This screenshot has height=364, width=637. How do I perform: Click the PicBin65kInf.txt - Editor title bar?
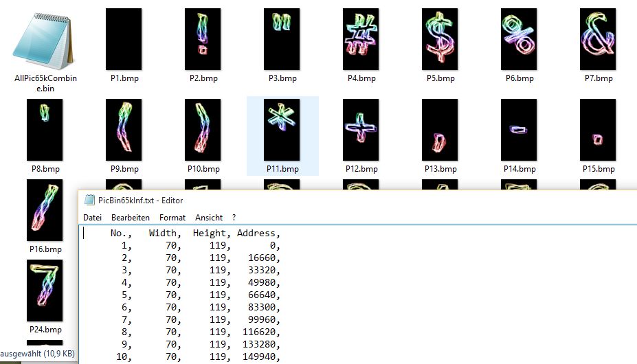click(x=357, y=201)
